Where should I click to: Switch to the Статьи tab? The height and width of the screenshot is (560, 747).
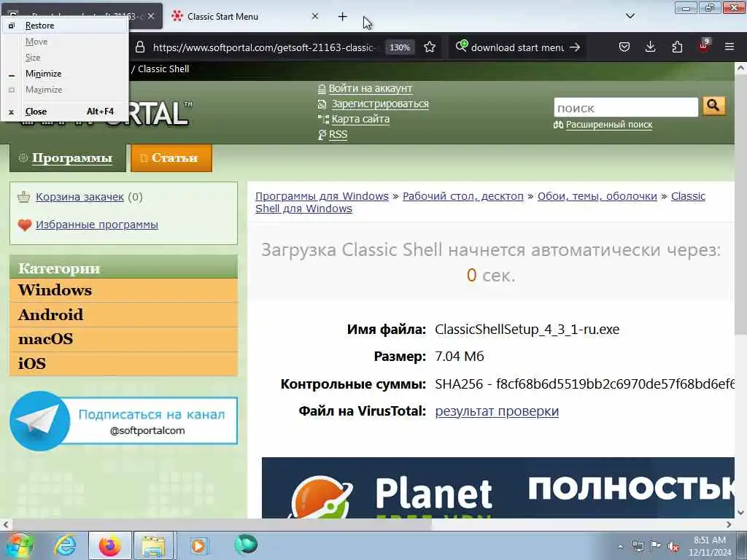coord(171,158)
